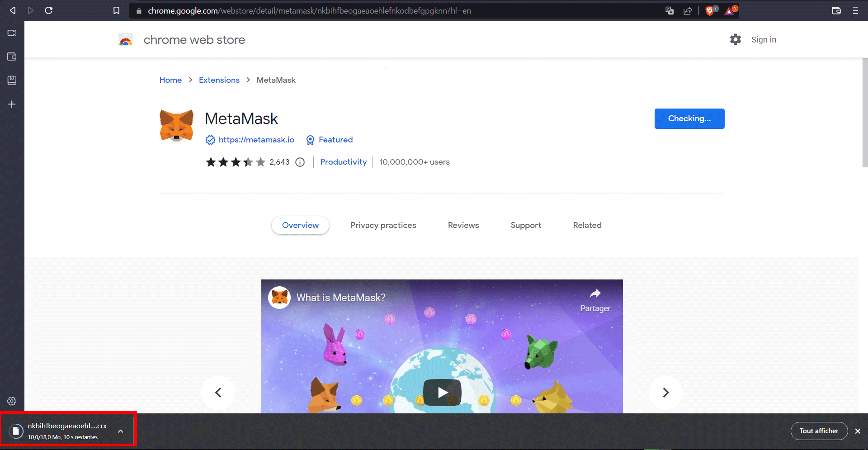Screen dimensions: 868x450
Task: Open the What is MetaMask? video title
Action: pos(341,298)
